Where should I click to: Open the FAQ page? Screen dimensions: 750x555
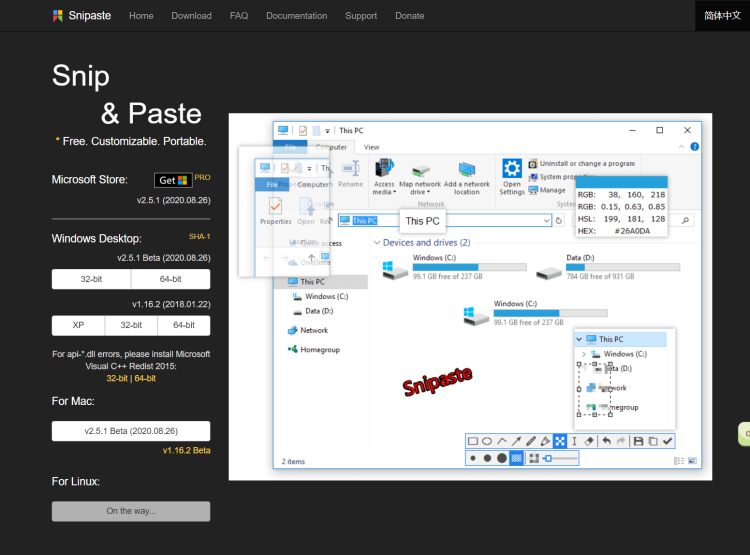[x=239, y=16]
